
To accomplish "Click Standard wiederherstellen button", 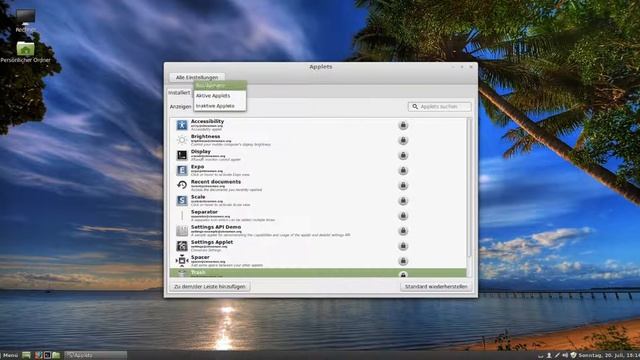I will tap(436, 287).
